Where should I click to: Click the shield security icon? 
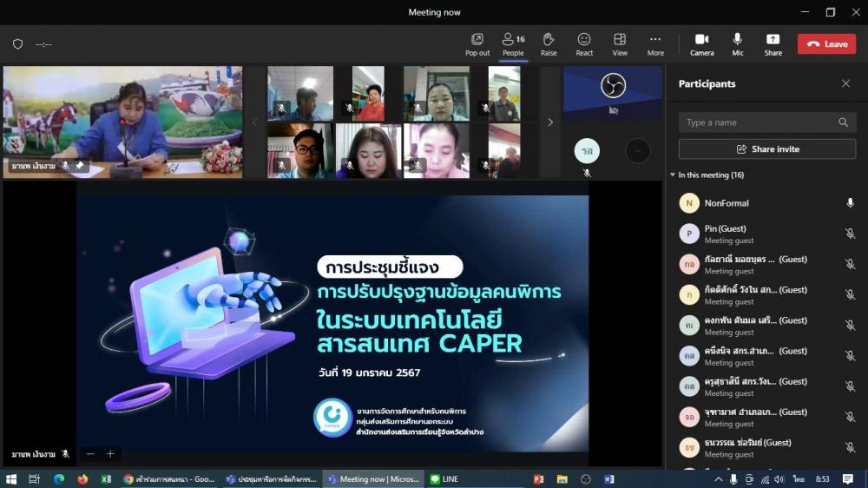(x=17, y=44)
